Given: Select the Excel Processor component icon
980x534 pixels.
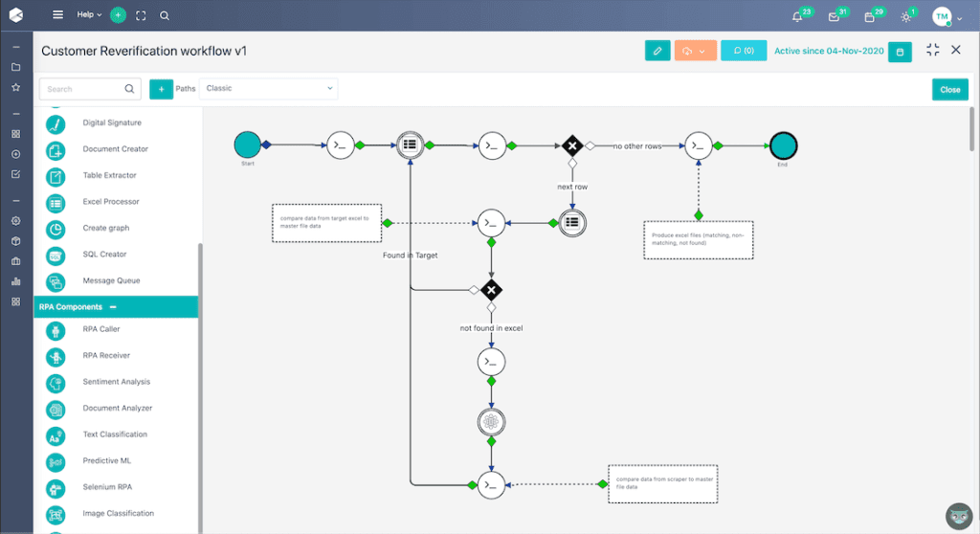Looking at the screenshot, I should click(56, 203).
